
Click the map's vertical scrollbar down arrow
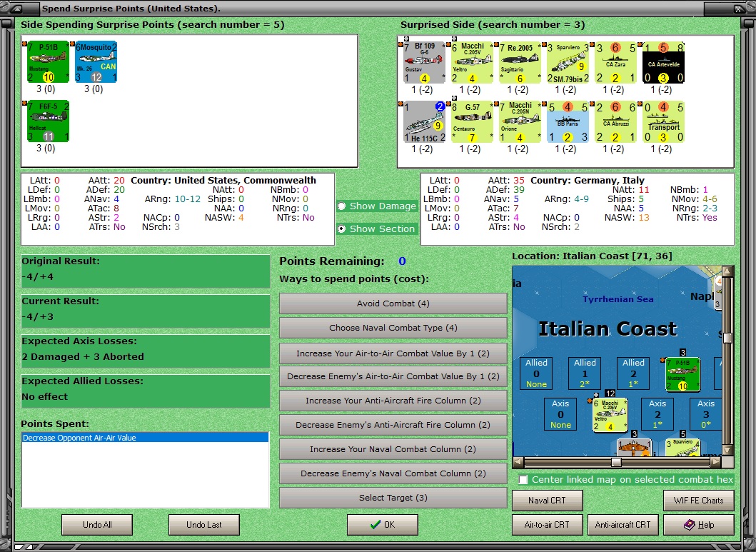pyautogui.click(x=727, y=450)
